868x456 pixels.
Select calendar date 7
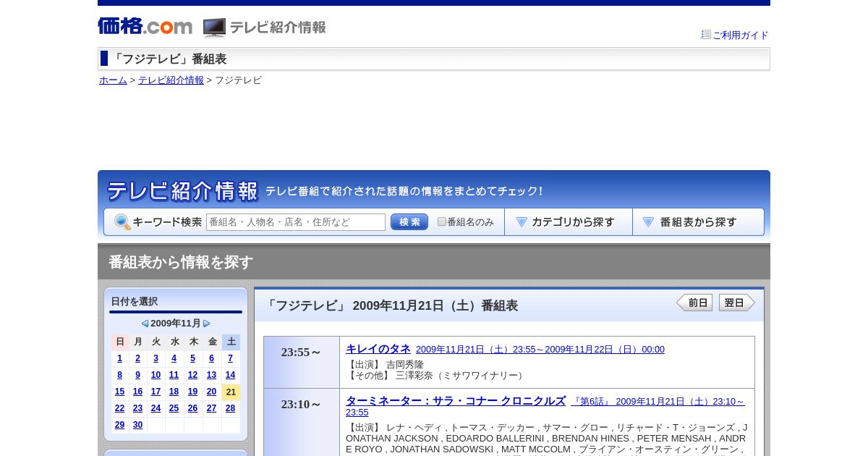230,358
